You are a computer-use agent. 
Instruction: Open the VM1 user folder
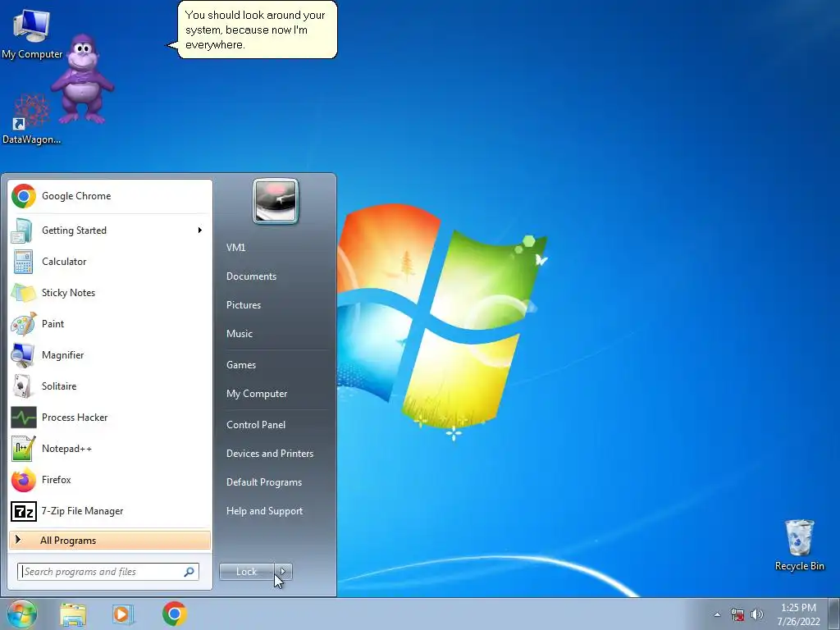(235, 248)
